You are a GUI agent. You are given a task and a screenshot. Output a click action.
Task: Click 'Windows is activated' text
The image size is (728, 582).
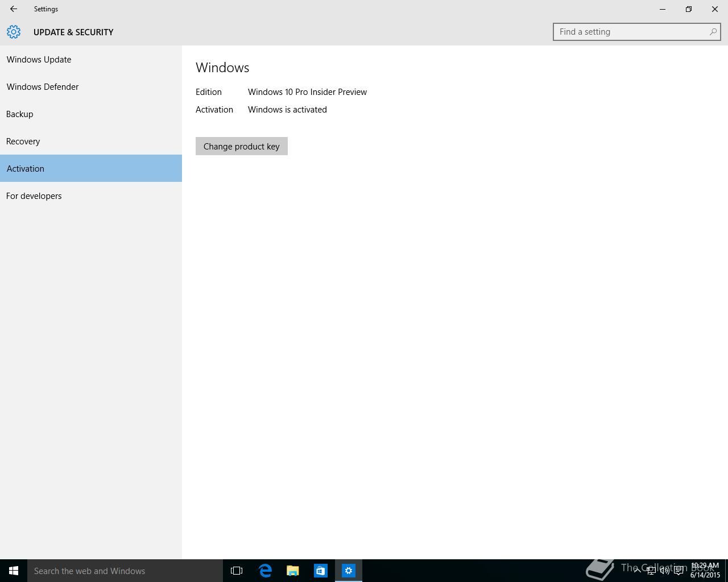287,110
